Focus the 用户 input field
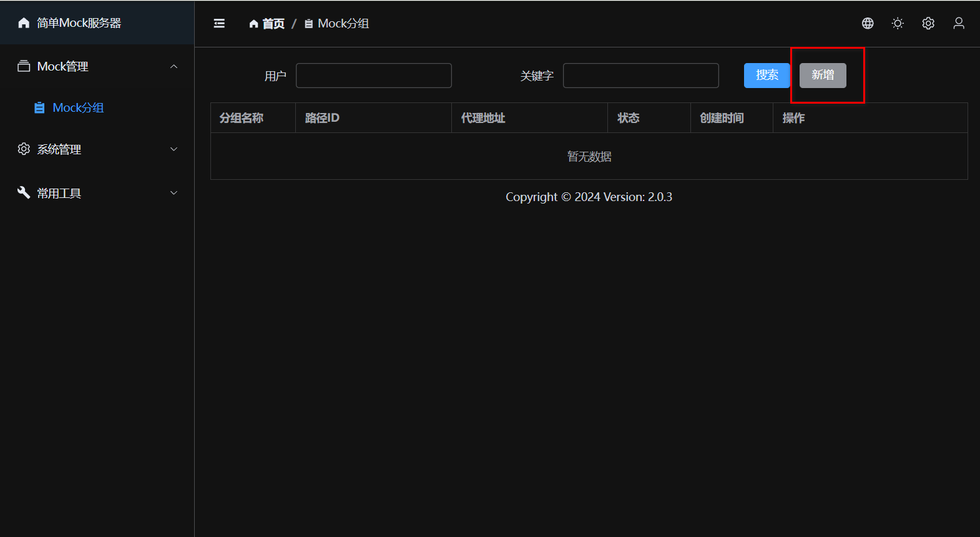Viewport: 980px width, 537px height. coord(373,76)
